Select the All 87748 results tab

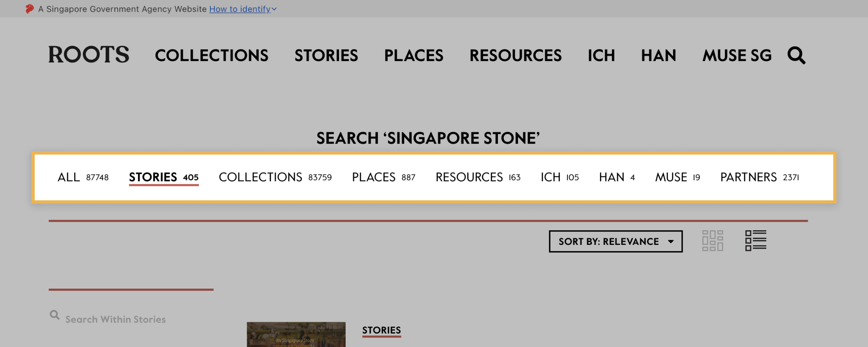click(x=83, y=177)
